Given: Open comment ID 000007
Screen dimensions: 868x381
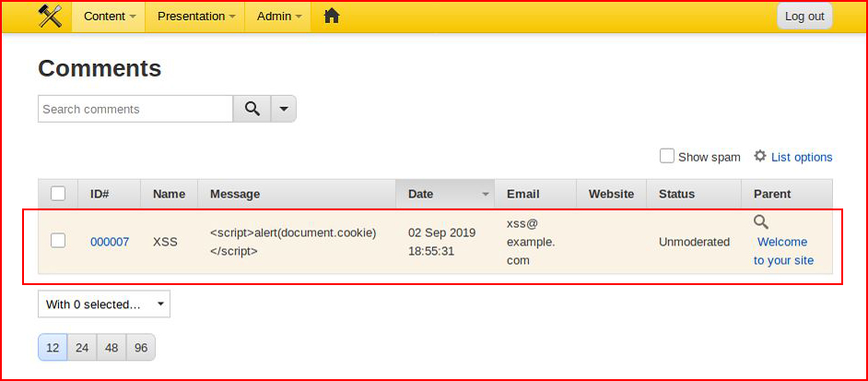Looking at the screenshot, I should (110, 242).
